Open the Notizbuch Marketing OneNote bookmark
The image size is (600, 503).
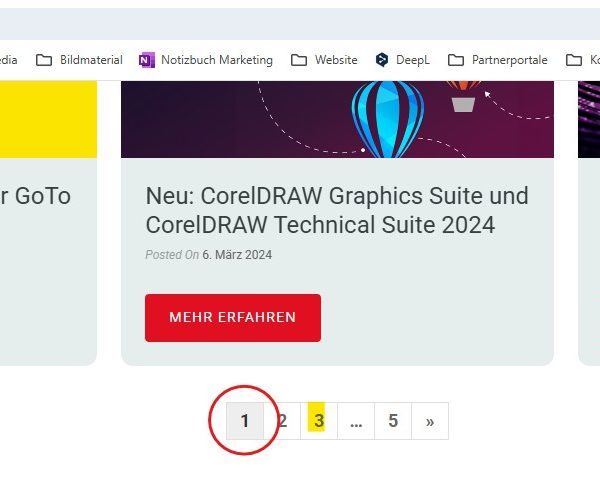(x=206, y=60)
